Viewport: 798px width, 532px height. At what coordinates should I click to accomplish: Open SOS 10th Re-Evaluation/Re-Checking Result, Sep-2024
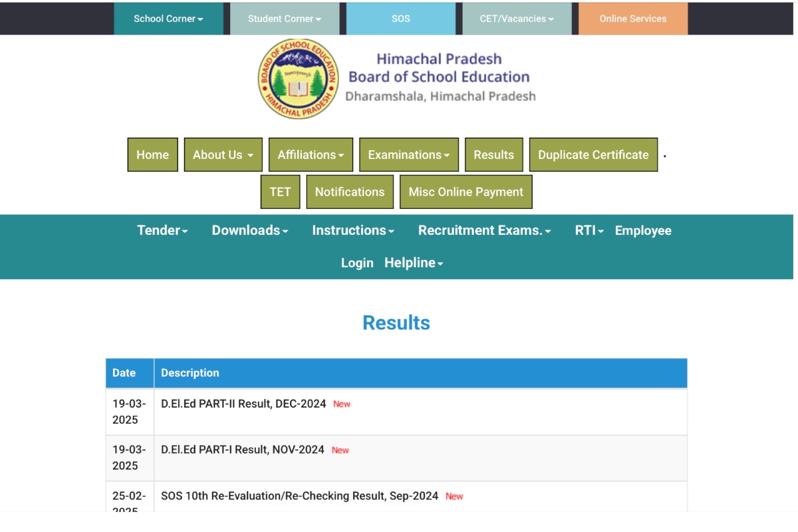coord(300,496)
